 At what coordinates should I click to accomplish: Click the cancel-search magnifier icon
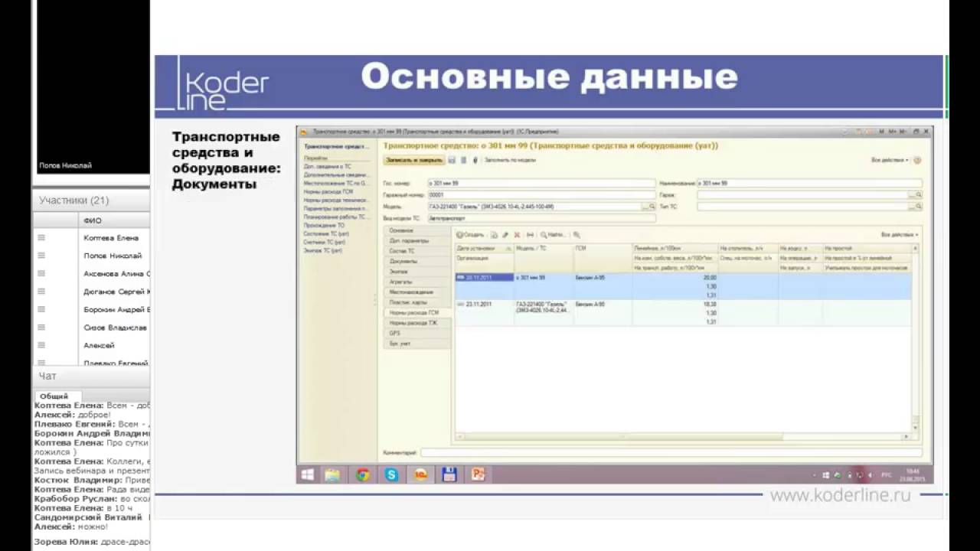(577, 235)
